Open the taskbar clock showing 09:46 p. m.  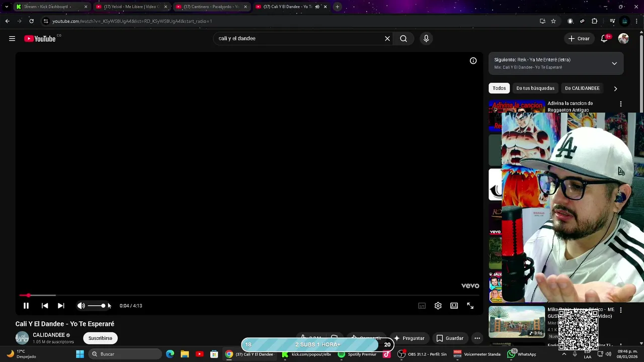[x=628, y=354]
